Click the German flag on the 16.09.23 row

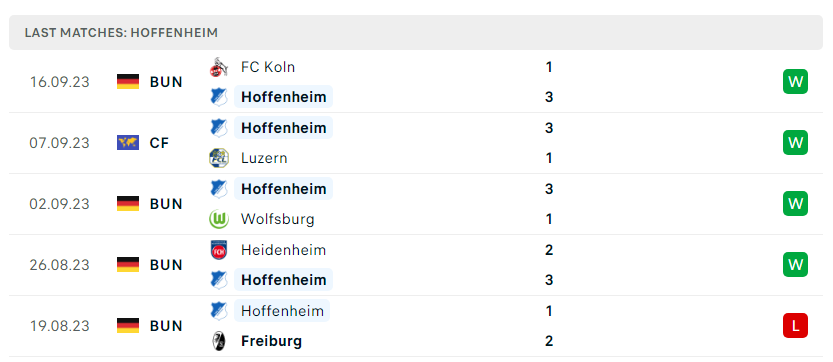(x=128, y=82)
